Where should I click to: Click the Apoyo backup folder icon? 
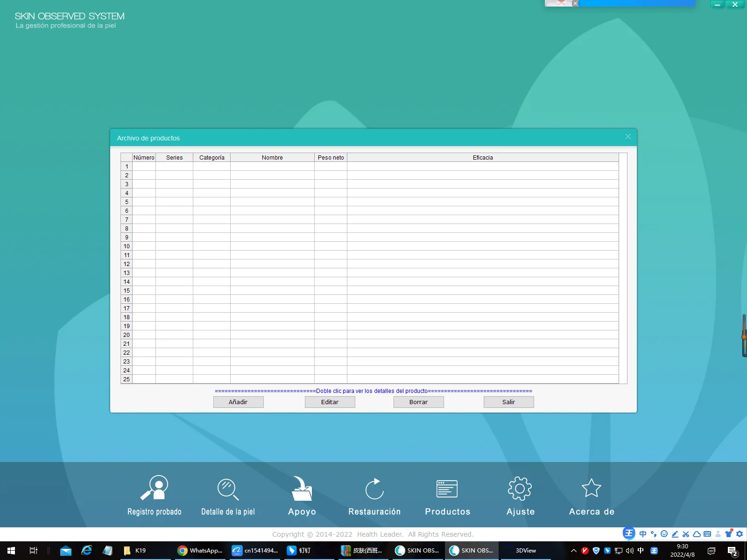click(302, 489)
